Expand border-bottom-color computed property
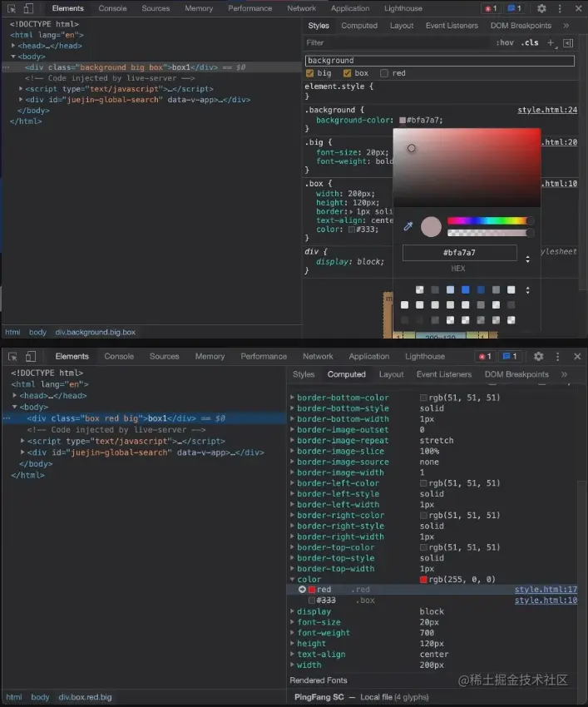588x707 pixels. [x=292, y=398]
